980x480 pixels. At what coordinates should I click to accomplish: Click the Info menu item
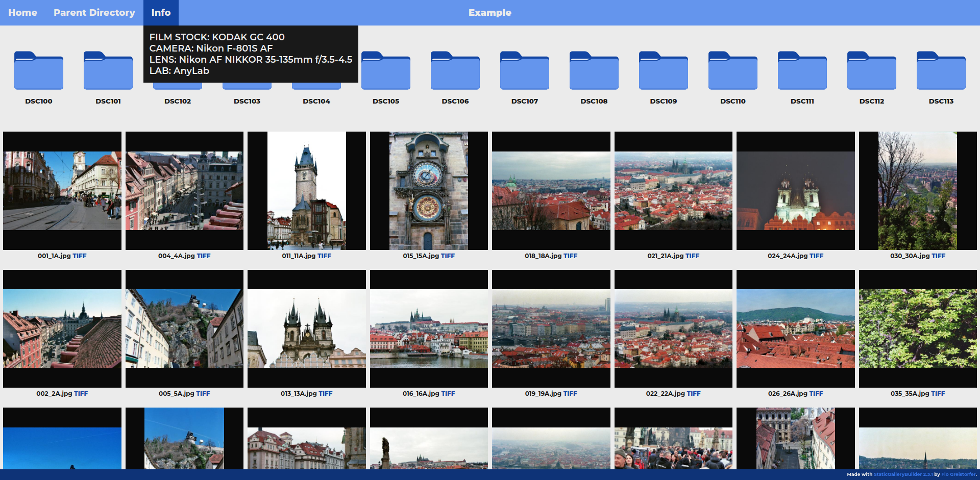coord(161,13)
